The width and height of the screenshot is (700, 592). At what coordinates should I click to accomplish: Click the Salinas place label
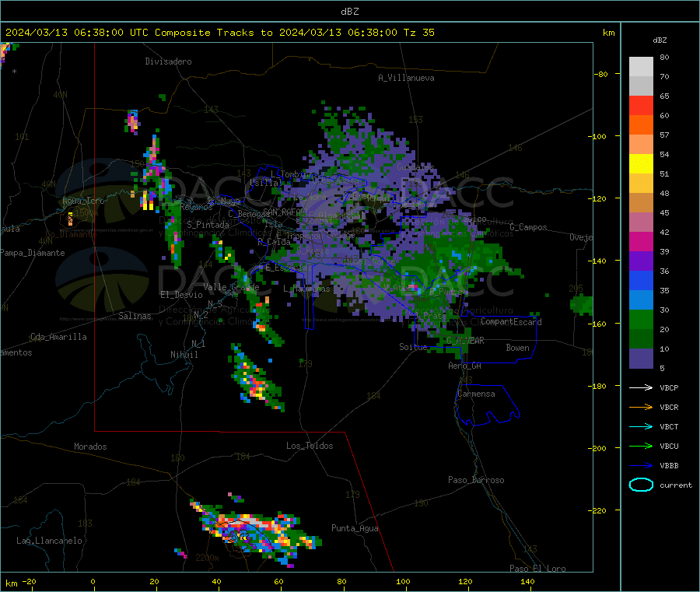[135, 316]
